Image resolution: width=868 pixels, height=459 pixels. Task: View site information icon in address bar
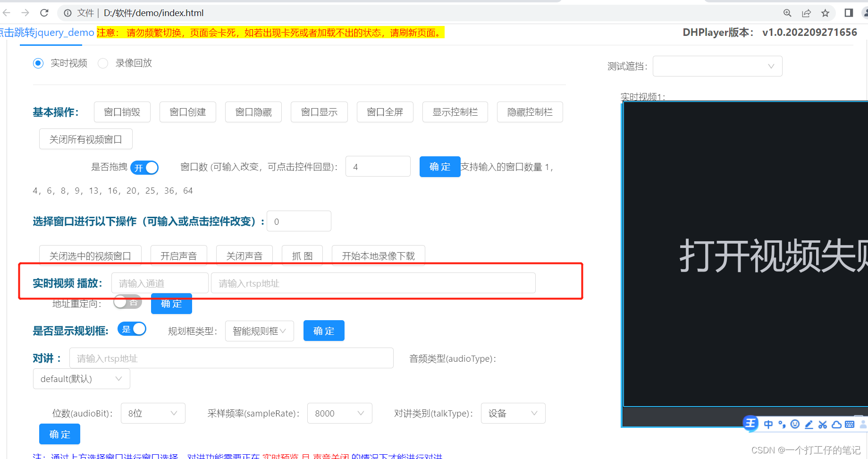pos(68,13)
